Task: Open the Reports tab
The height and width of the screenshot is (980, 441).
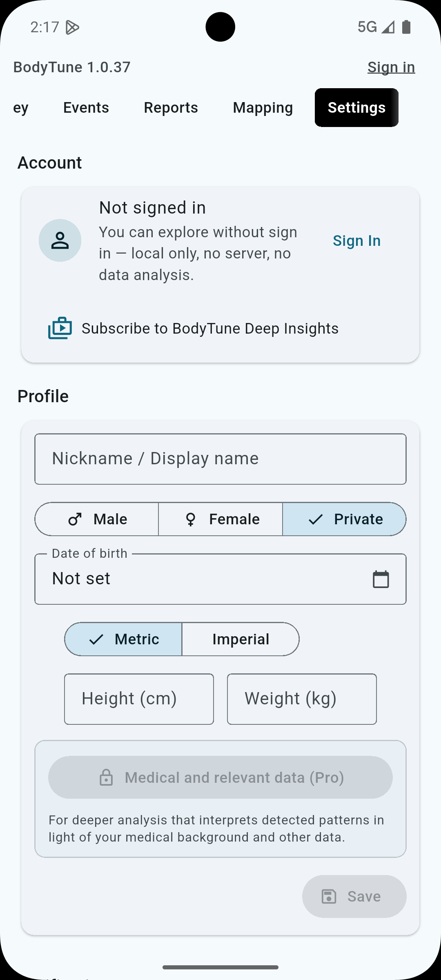Action: click(x=171, y=108)
